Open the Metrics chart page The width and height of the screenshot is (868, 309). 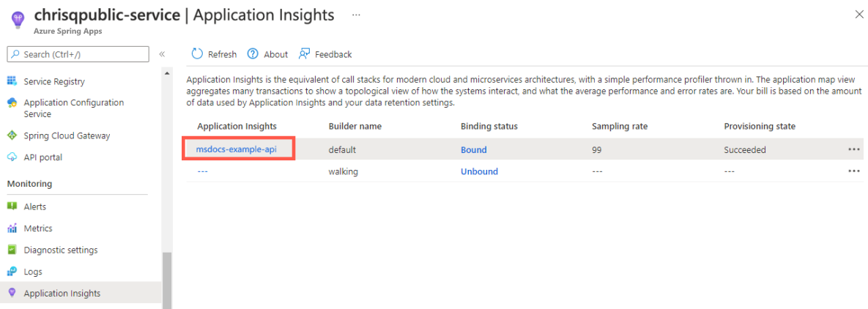point(38,228)
